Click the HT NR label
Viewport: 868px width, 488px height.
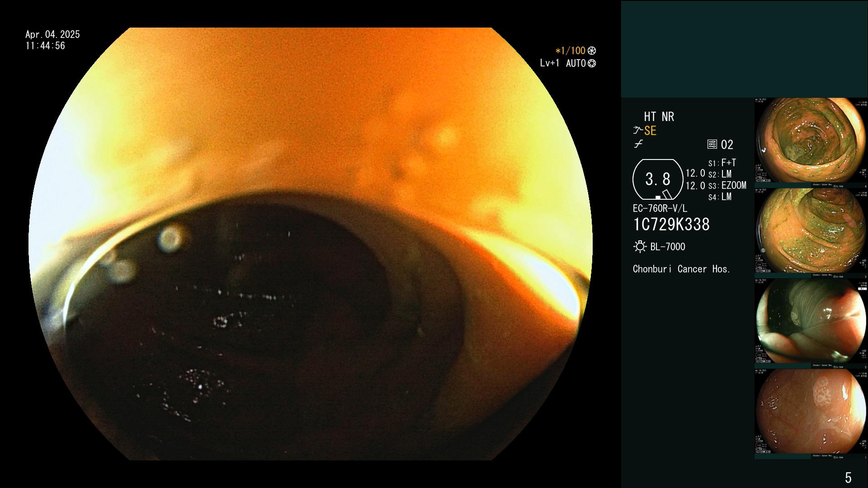pos(659,117)
